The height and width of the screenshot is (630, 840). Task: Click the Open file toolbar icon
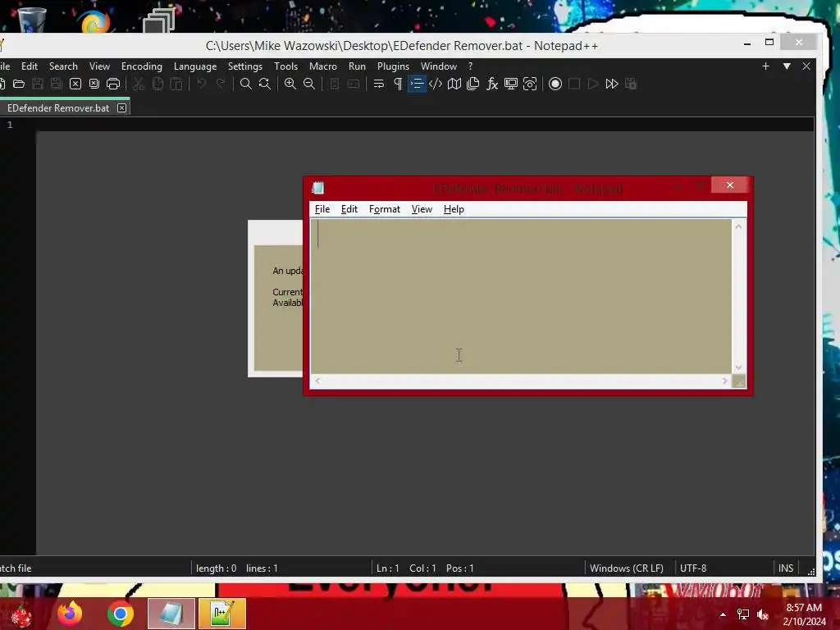pos(19,84)
